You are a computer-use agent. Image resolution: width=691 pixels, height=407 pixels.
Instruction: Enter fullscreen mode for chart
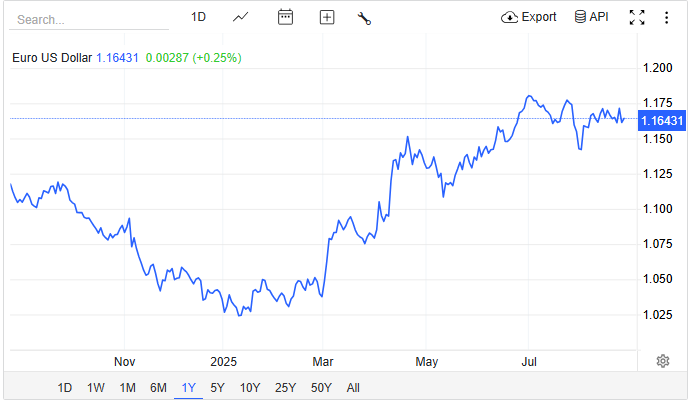tap(637, 17)
